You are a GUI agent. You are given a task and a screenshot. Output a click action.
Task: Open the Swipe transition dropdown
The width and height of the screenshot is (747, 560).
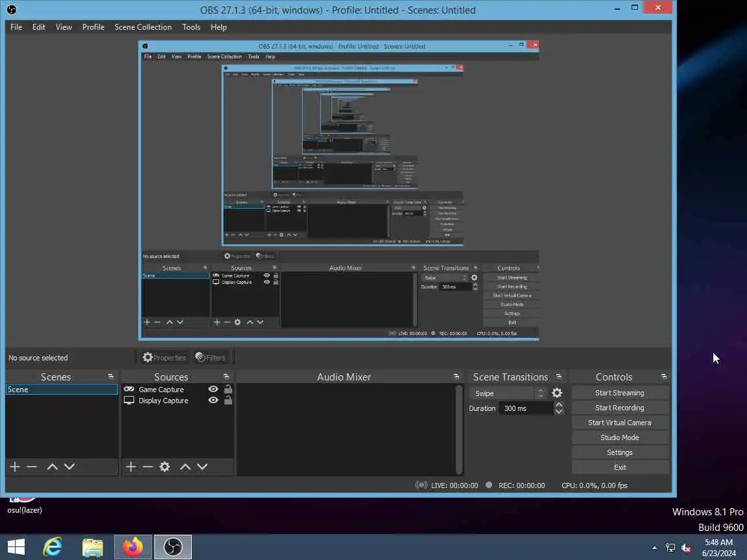coord(508,393)
